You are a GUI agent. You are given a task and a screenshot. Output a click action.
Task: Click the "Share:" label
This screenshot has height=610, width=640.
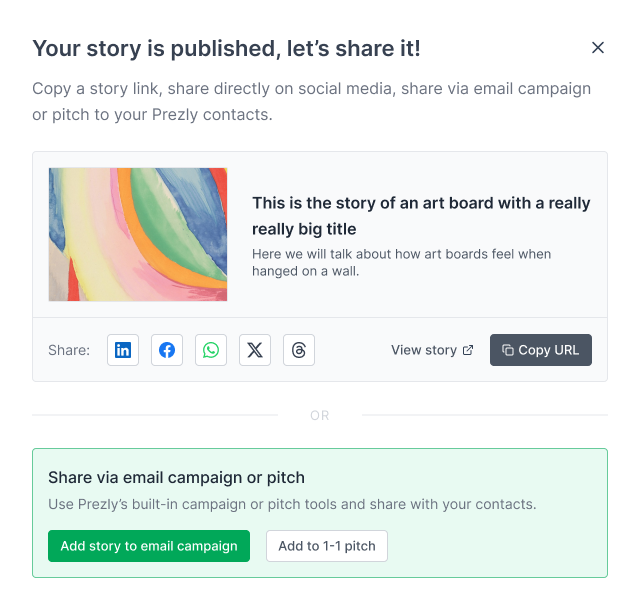pos(69,350)
